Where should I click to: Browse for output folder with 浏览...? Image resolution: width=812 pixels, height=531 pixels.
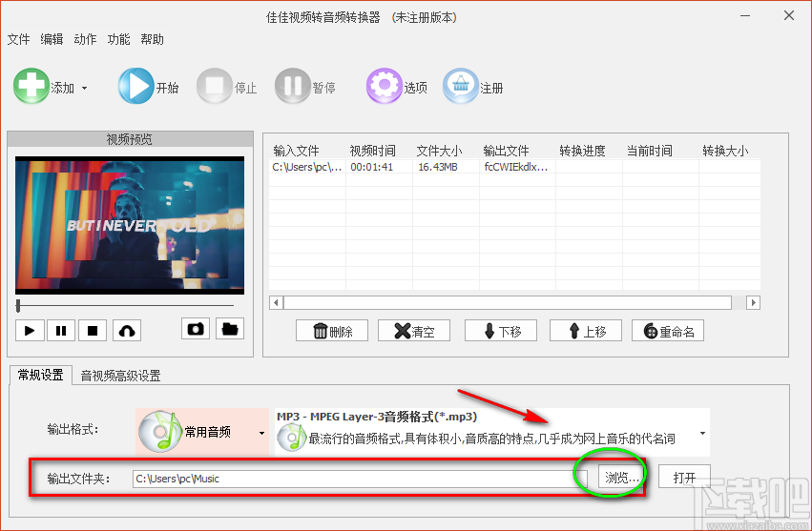[x=622, y=478]
